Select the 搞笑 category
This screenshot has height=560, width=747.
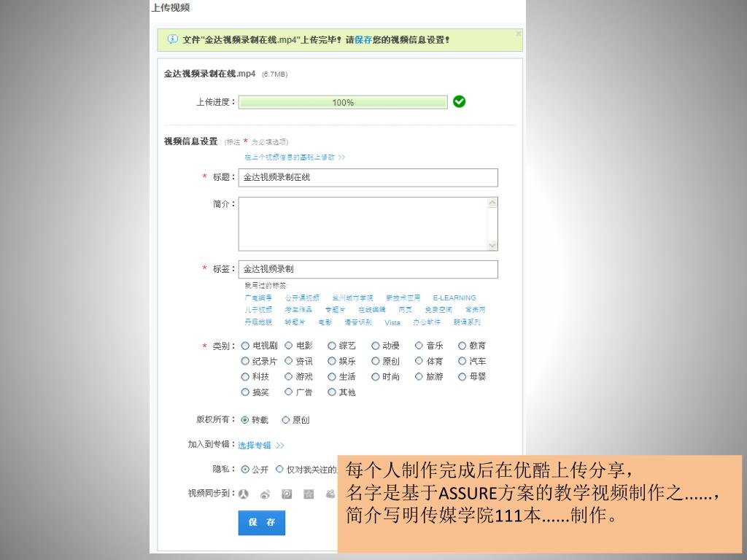(x=245, y=392)
